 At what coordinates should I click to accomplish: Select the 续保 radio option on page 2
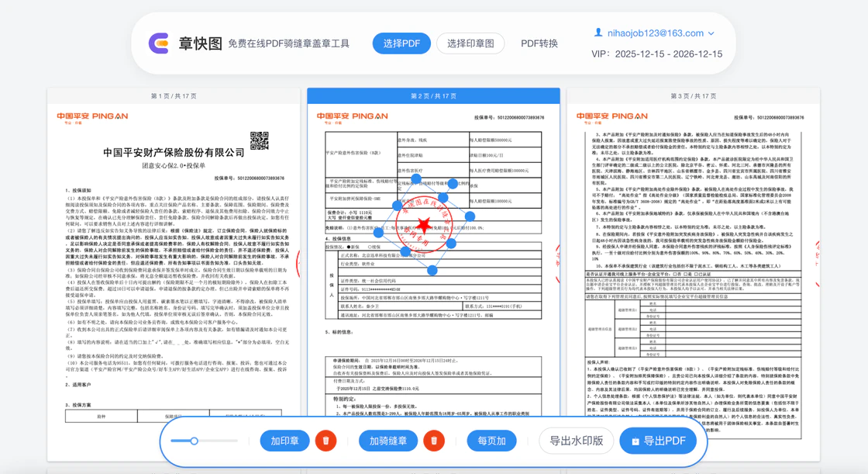click(369, 247)
